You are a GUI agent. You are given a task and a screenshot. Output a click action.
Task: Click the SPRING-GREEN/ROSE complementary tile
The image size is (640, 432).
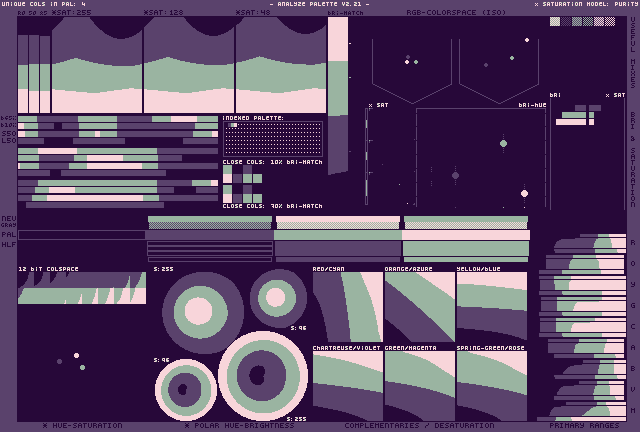(491, 386)
